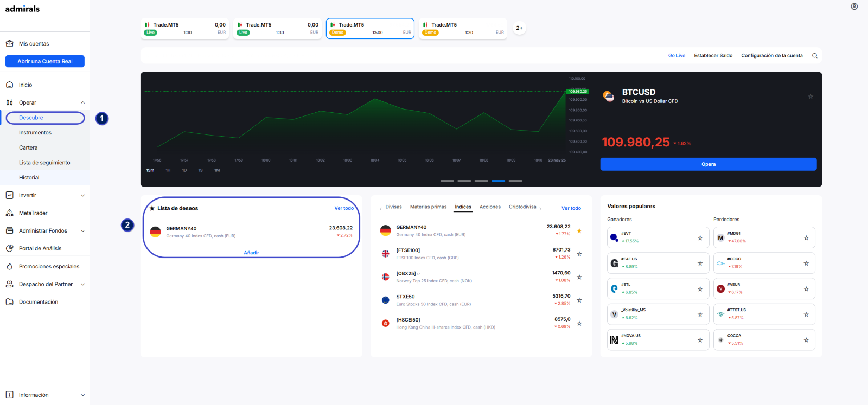Click the admirals logo

(22, 9)
